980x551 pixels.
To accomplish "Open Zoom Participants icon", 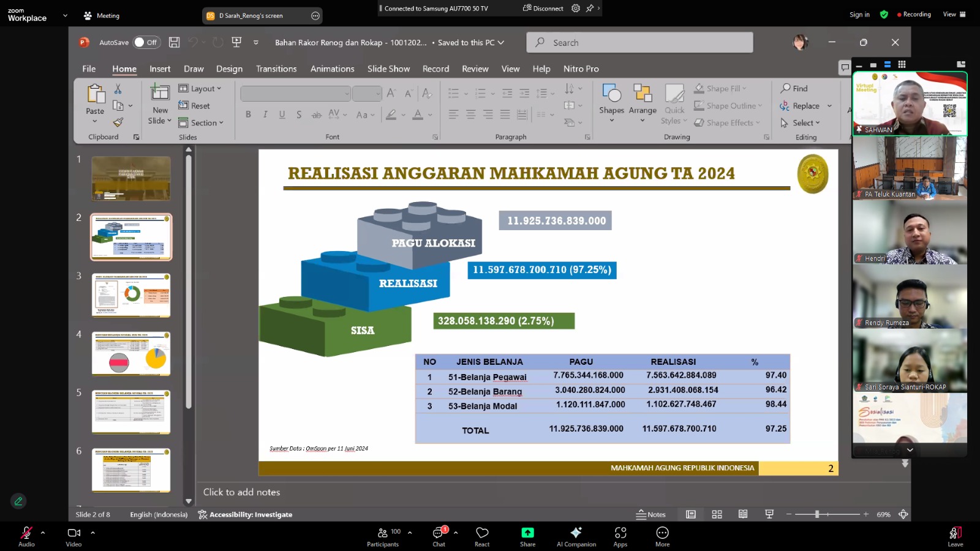I will 383,533.
